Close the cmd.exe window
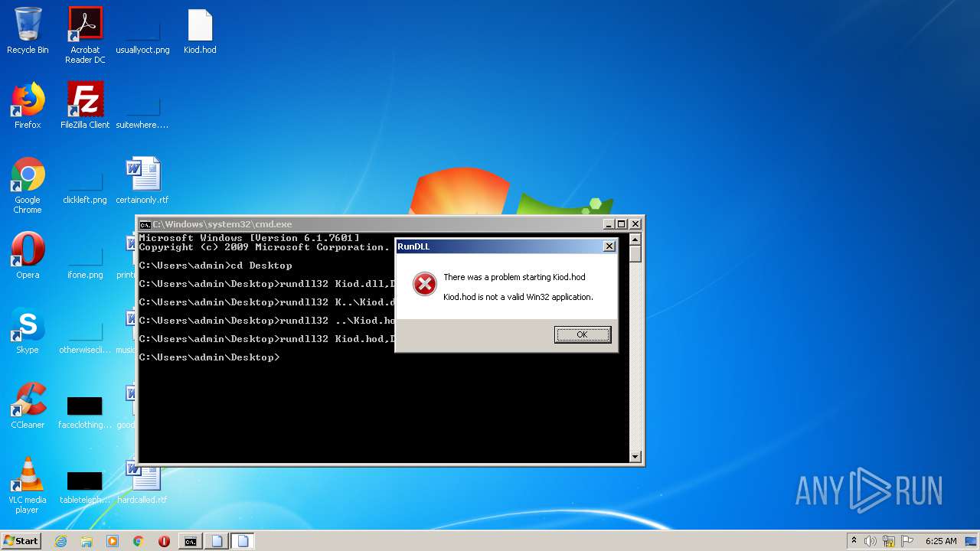This screenshot has height=551, width=980. click(635, 224)
